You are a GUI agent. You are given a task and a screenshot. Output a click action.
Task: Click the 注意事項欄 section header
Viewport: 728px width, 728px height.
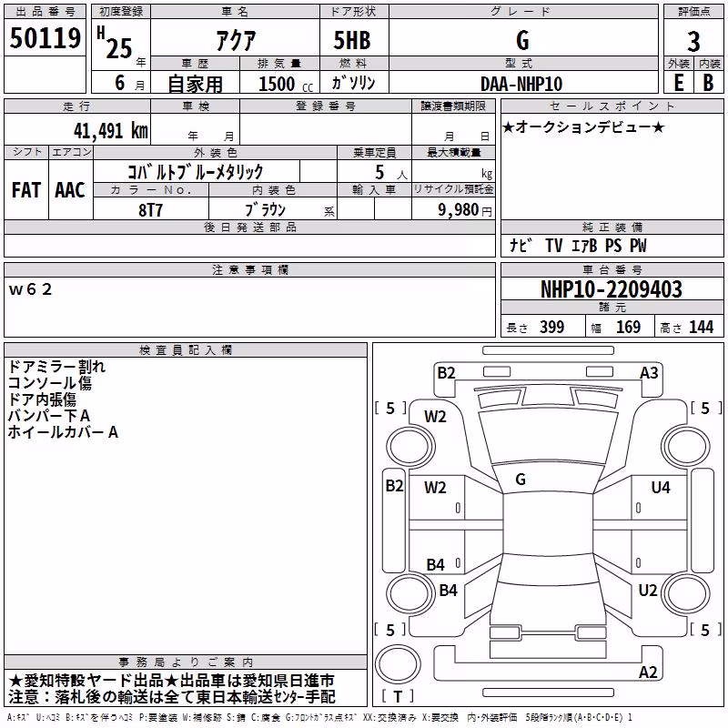249,269
